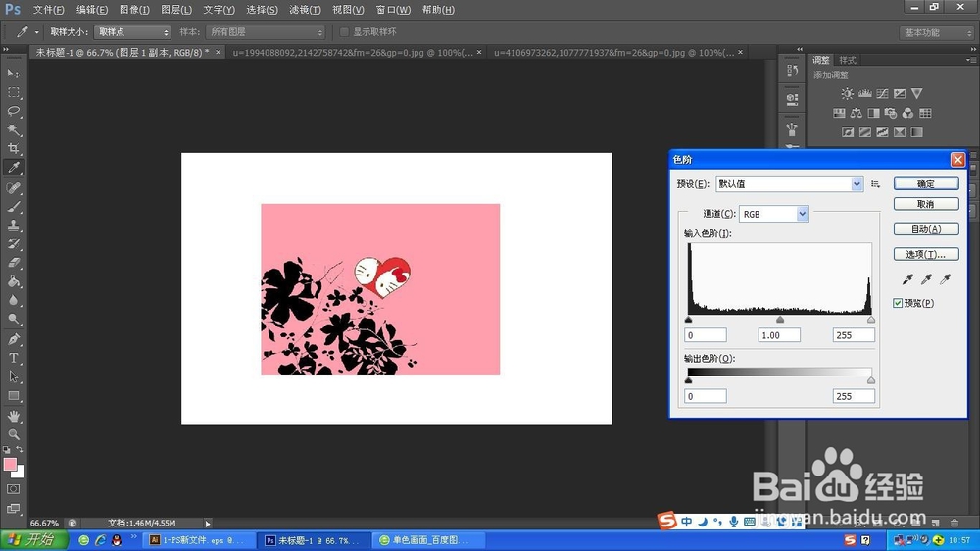Viewport: 980px width, 551px height.
Task: Open the 基本功能 workspace dropdown
Action: pos(937,32)
